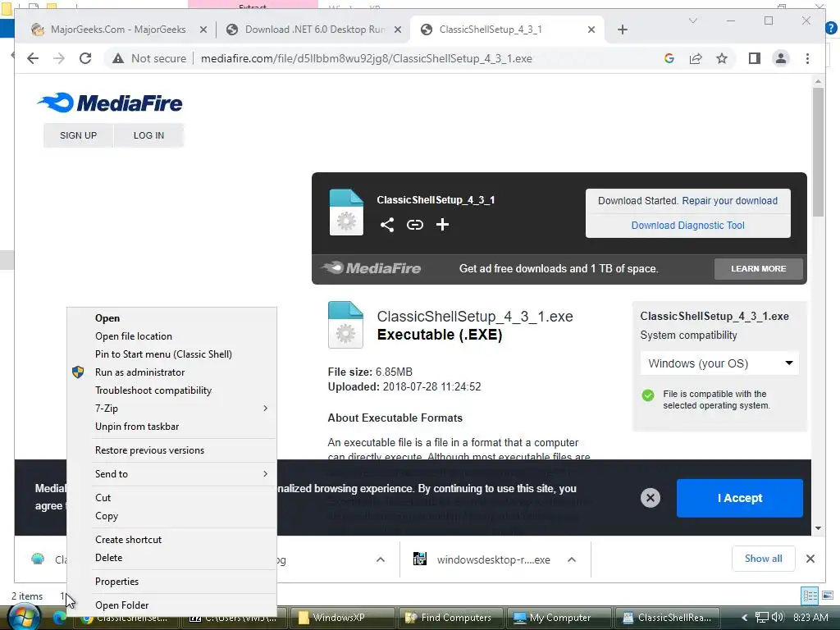
Task: Open the Chrome three-dot menu
Action: pos(807,58)
